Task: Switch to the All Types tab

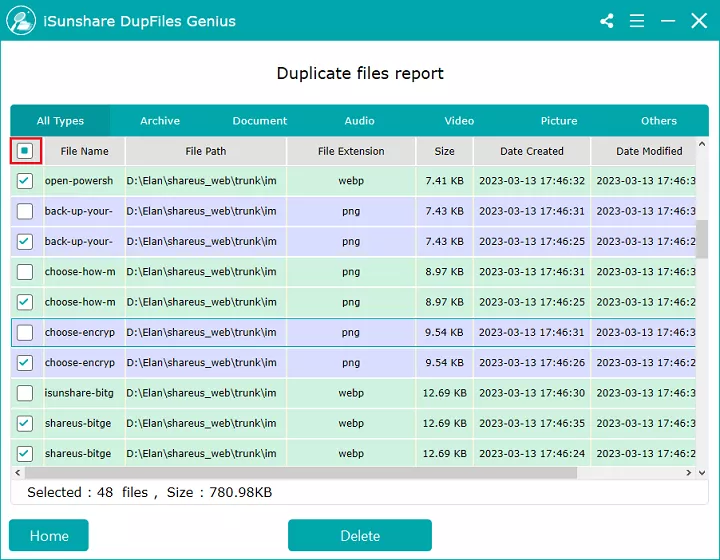Action: [60, 121]
